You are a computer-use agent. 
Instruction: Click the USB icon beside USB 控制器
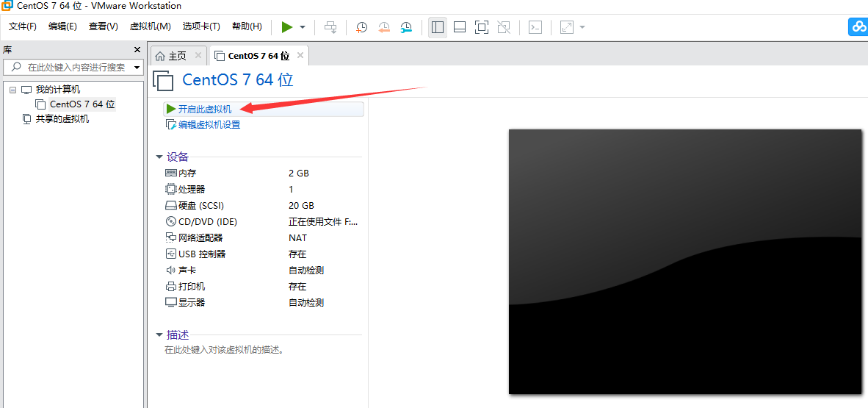[x=170, y=254]
